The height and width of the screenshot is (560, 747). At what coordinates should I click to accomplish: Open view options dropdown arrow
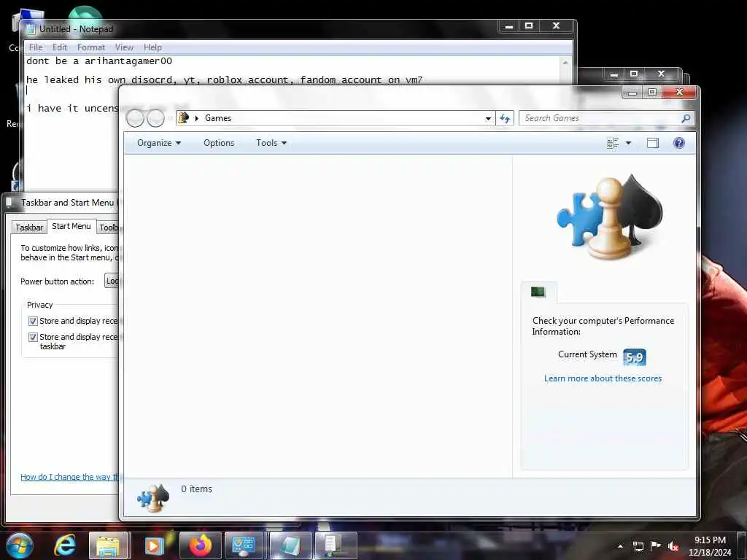628,143
